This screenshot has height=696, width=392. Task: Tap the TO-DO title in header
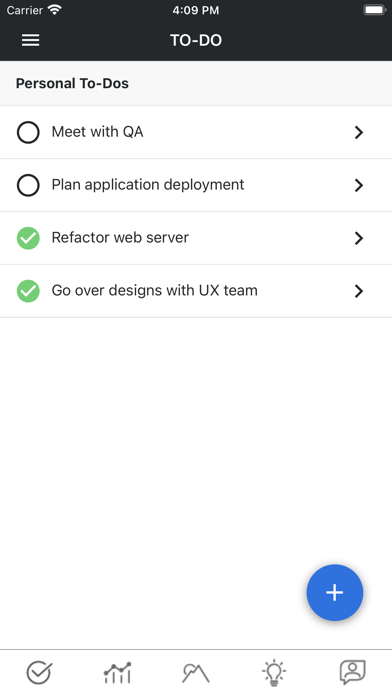pyautogui.click(x=196, y=40)
